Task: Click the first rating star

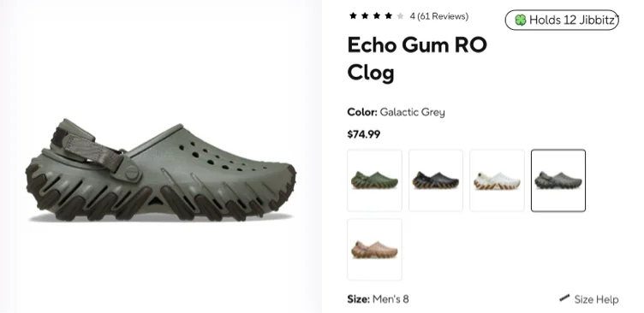Action: (x=353, y=16)
